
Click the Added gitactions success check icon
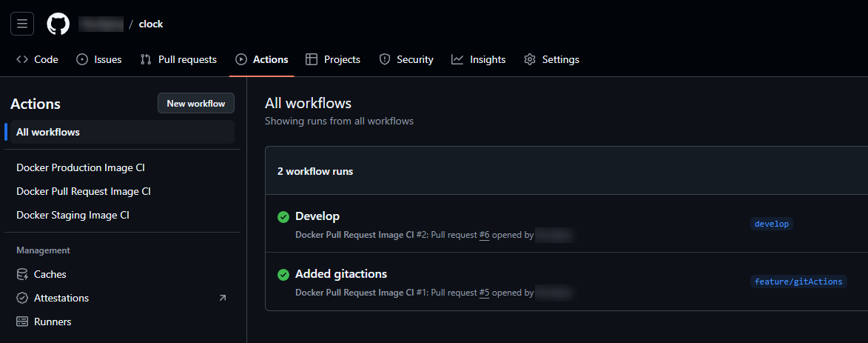283,274
